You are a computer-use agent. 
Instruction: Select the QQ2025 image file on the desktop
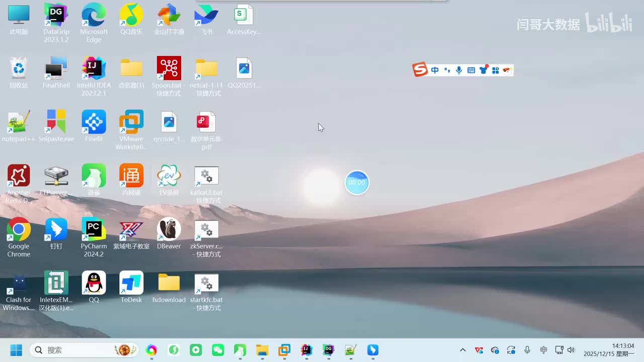click(244, 72)
